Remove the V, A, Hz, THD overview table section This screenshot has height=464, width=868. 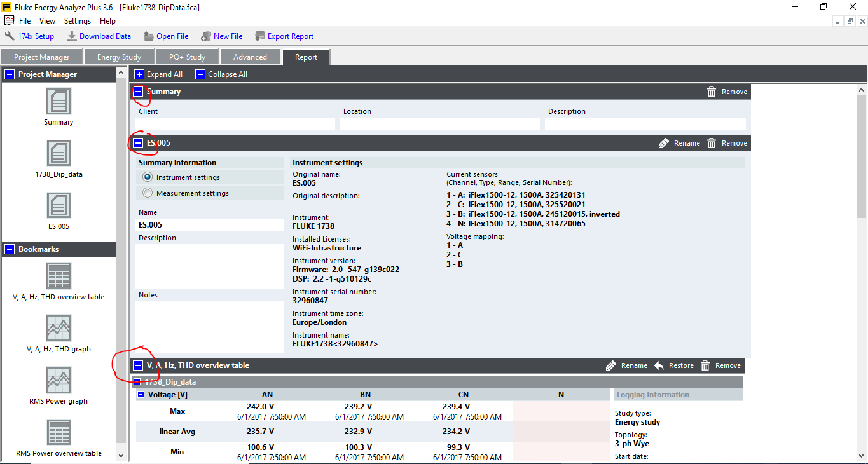[x=720, y=365]
